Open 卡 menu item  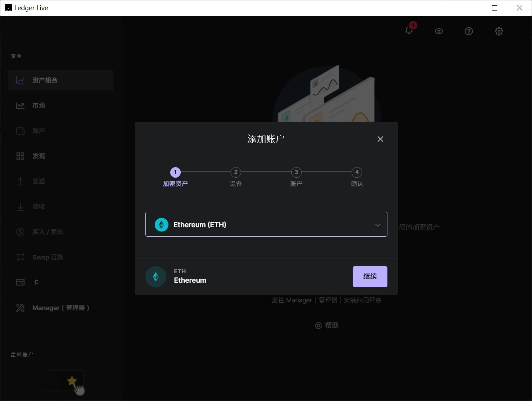61,282
